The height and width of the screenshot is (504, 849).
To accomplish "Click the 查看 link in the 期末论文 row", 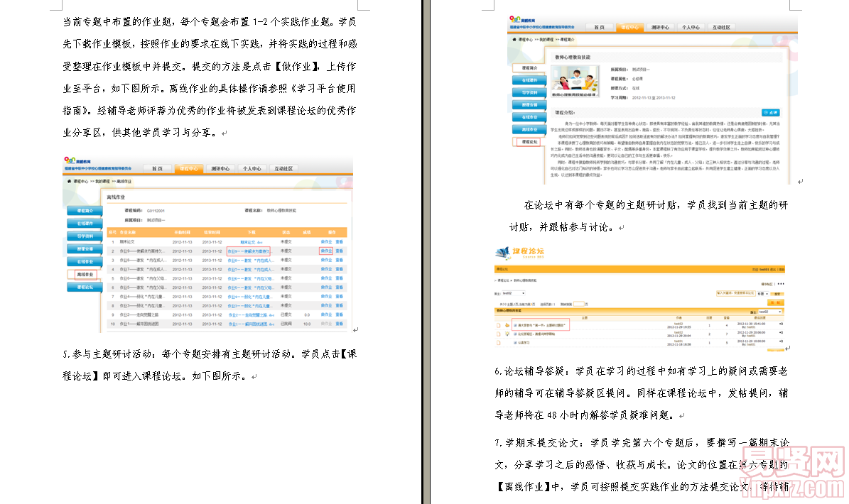I will [x=340, y=242].
